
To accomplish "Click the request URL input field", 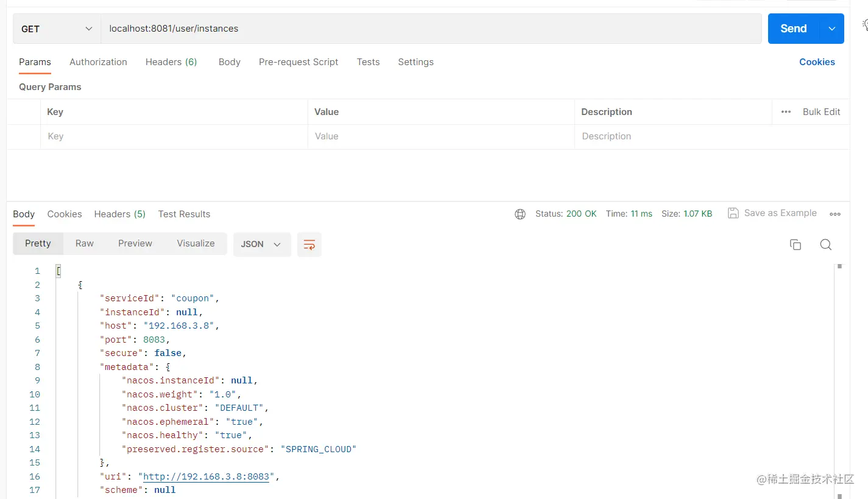I will tap(426, 29).
